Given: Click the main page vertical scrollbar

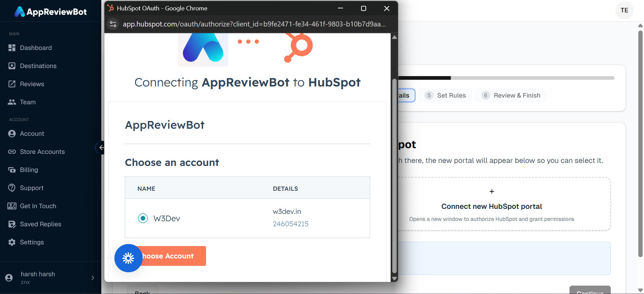Looking at the screenshot, I should click(640, 144).
